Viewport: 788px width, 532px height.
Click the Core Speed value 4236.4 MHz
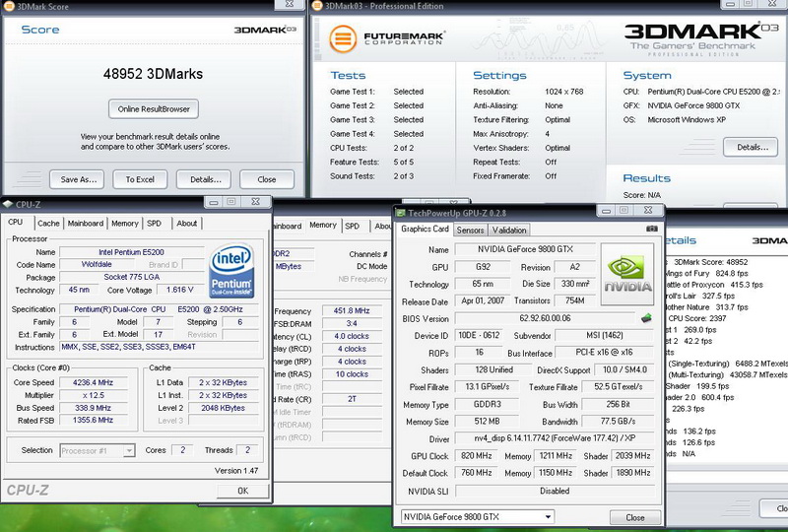click(x=93, y=382)
